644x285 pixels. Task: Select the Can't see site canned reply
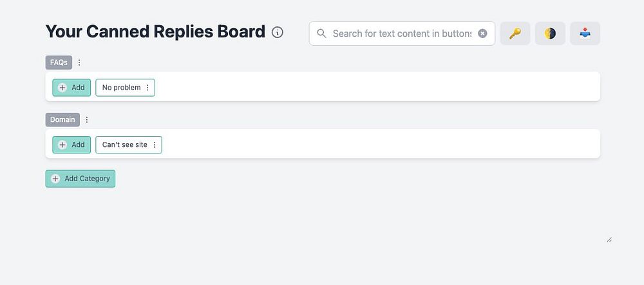pos(124,145)
